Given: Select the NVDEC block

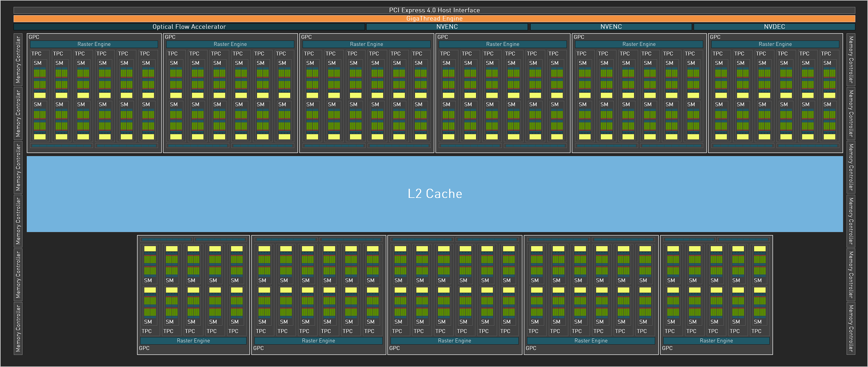Looking at the screenshot, I should pyautogui.click(x=774, y=27).
